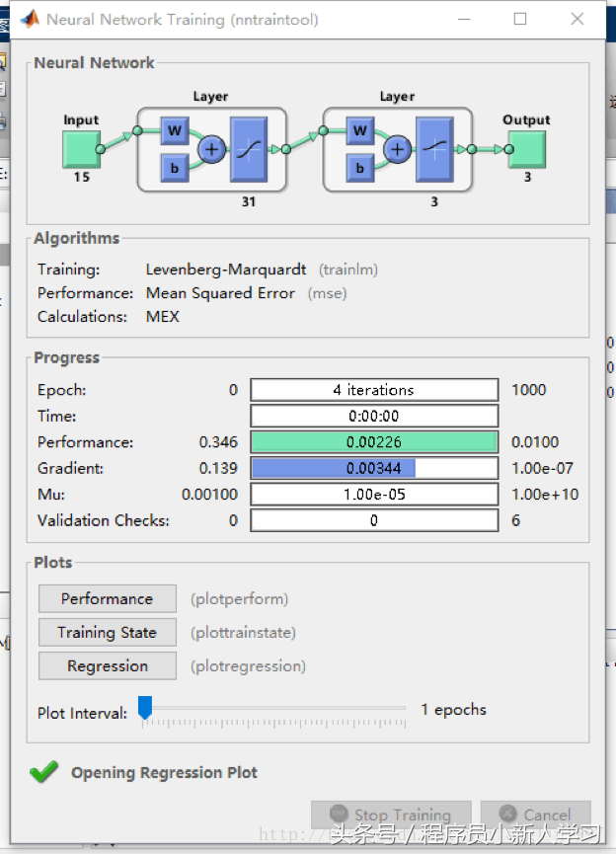The height and width of the screenshot is (854, 616).
Task: Click the Time progress field
Action: 374,416
